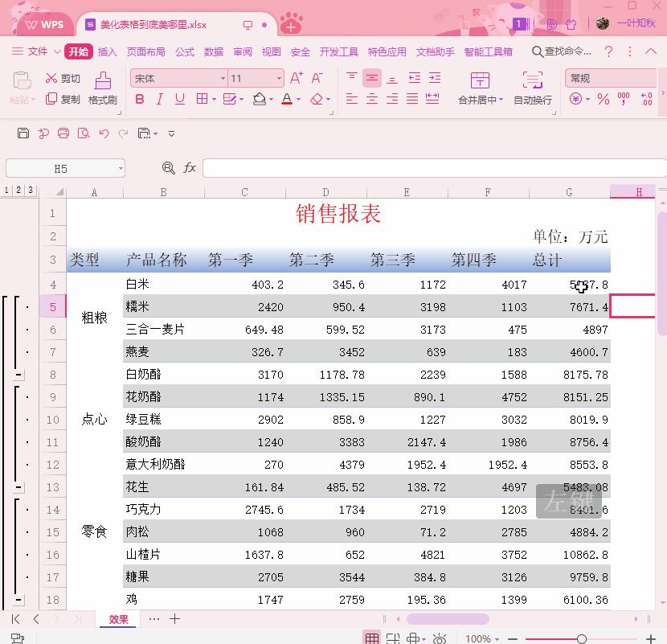The image size is (667, 644).
Task: Enable automatic text wrapping
Action: [532, 88]
